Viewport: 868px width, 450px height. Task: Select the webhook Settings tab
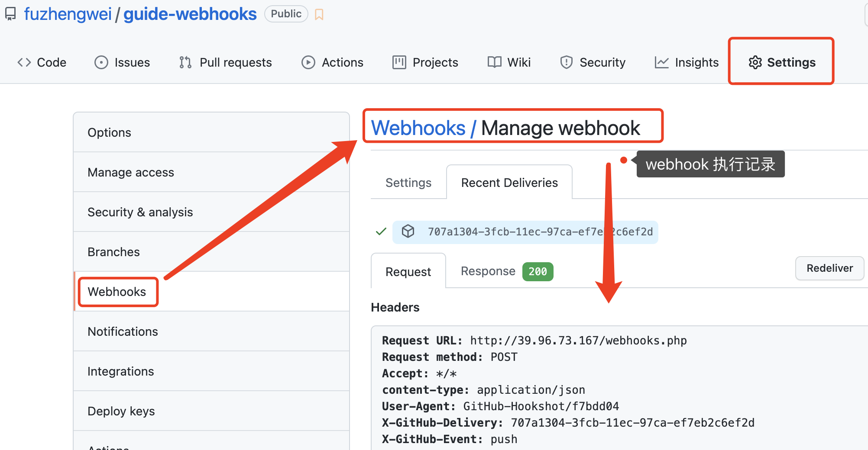pyautogui.click(x=408, y=183)
